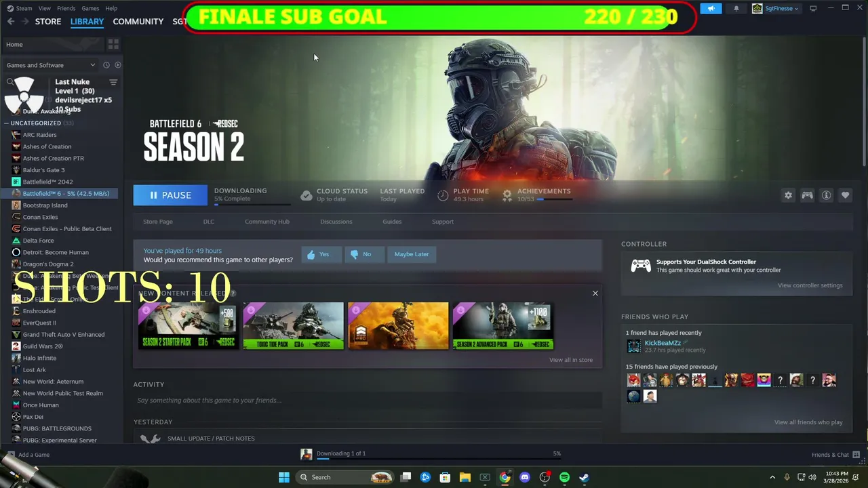The image size is (868, 488).
Task: Click the thumbs down No icon
Action: [354, 254]
